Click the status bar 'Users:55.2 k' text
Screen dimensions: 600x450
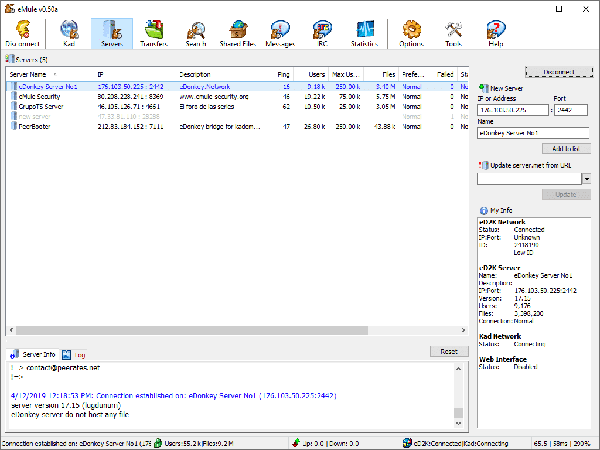183,443
